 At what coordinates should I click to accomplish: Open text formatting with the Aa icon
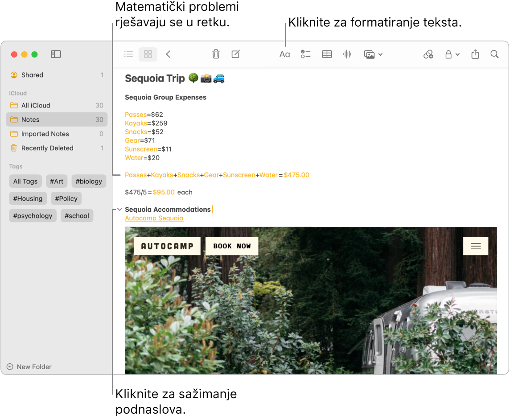pyautogui.click(x=284, y=54)
